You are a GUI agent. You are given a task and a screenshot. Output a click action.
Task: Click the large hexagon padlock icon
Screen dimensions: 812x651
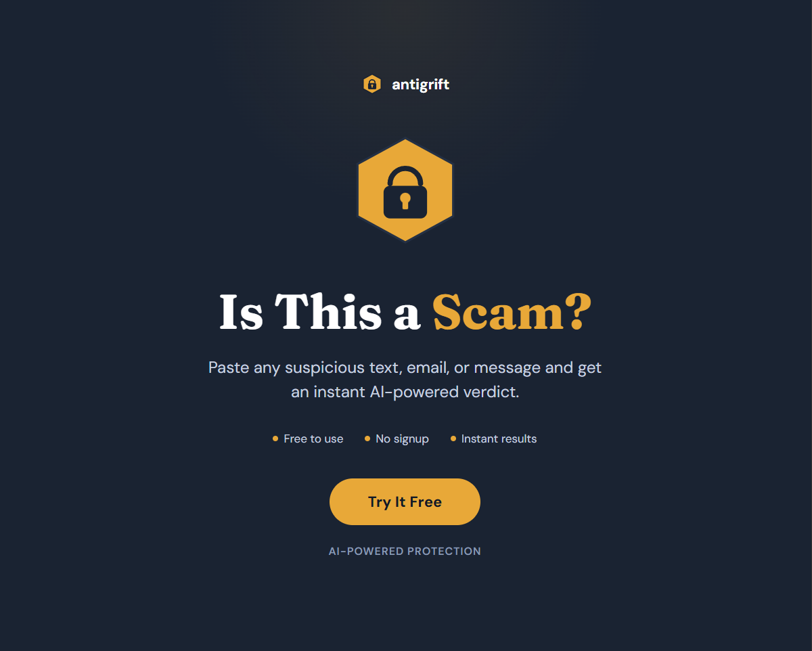coord(405,190)
